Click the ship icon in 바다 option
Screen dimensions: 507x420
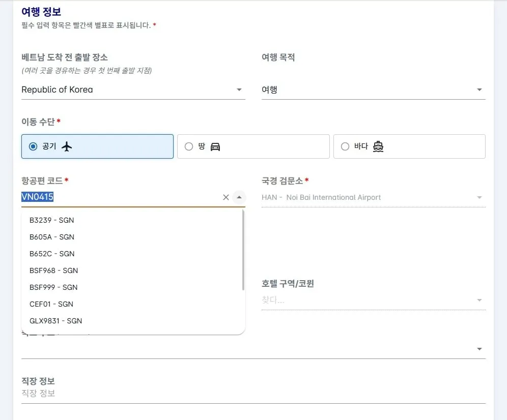tap(378, 146)
